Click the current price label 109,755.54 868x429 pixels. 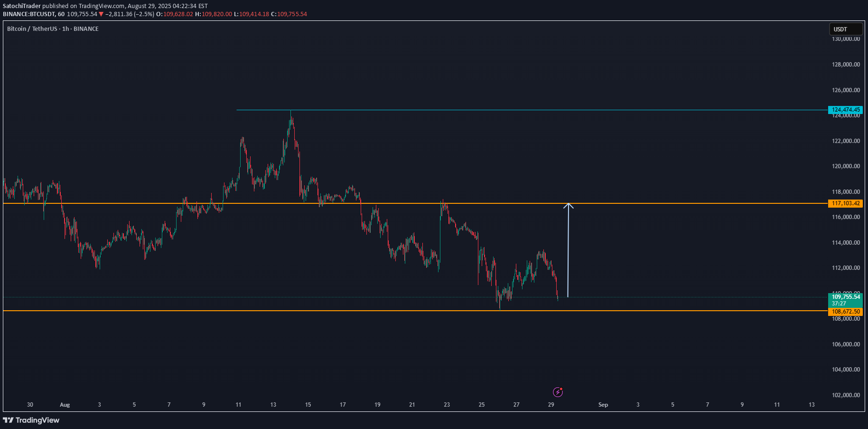pos(846,297)
